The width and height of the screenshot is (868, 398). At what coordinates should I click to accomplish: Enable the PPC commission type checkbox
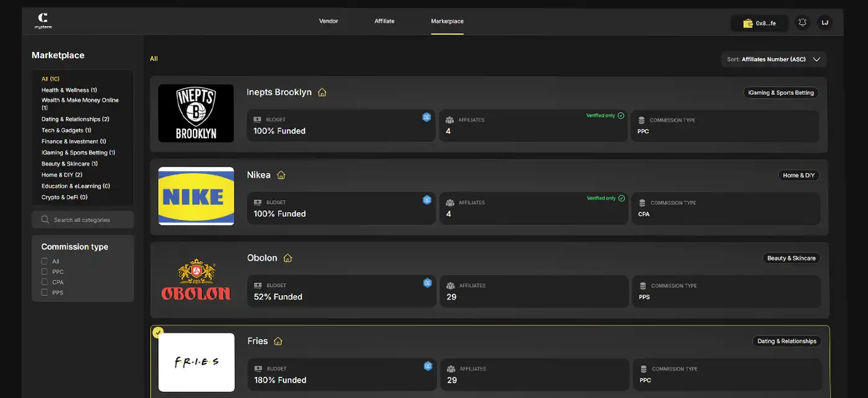(x=45, y=272)
